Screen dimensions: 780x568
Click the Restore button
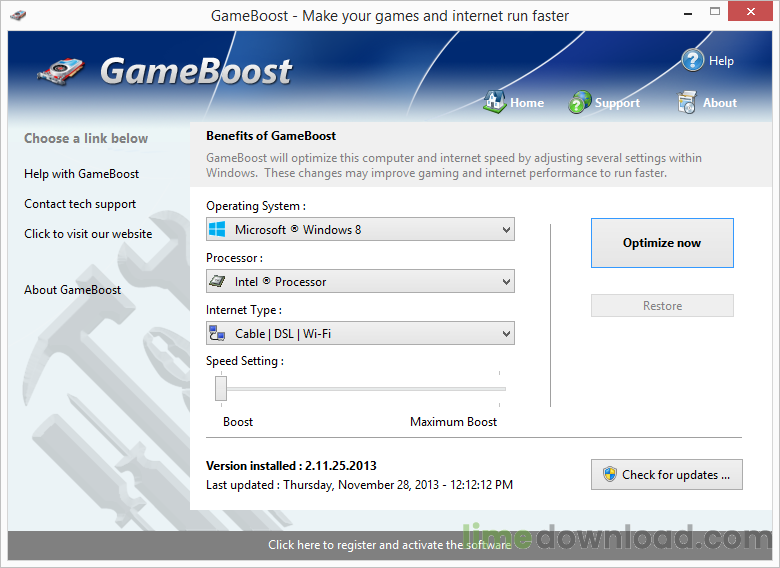coord(662,305)
